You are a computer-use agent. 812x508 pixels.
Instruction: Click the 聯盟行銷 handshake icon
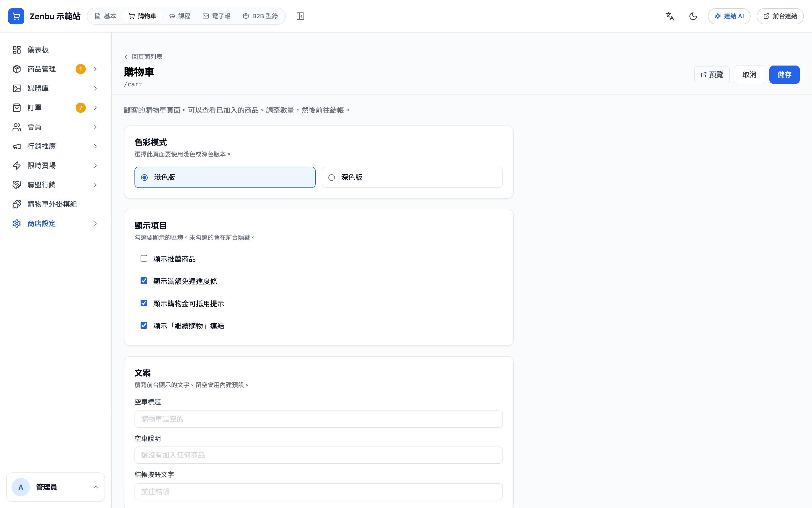pyautogui.click(x=17, y=185)
